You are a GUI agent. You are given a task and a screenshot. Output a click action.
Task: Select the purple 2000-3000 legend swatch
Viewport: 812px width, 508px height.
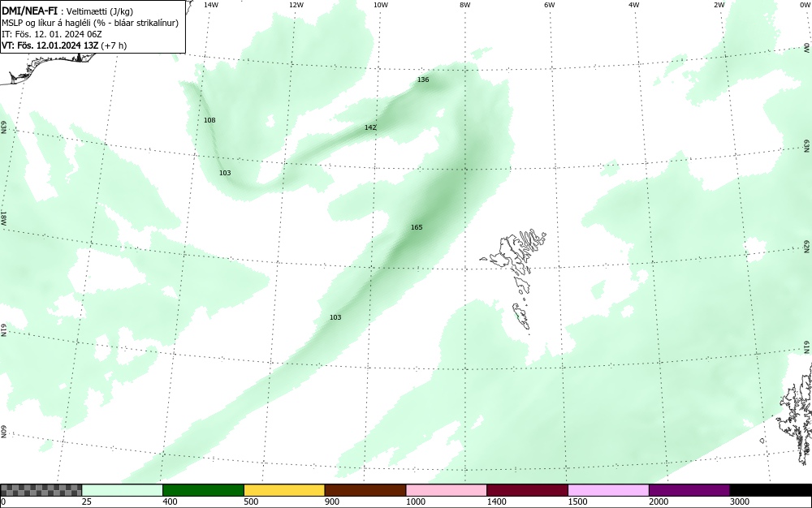click(689, 490)
